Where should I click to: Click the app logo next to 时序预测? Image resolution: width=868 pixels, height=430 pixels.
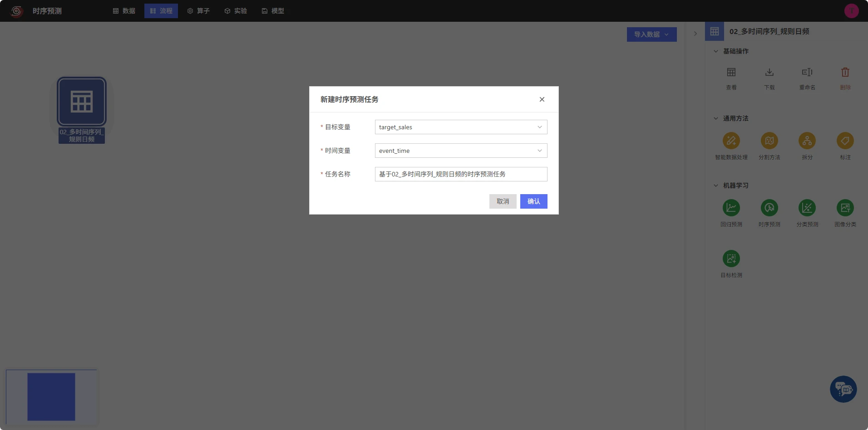coord(17,11)
